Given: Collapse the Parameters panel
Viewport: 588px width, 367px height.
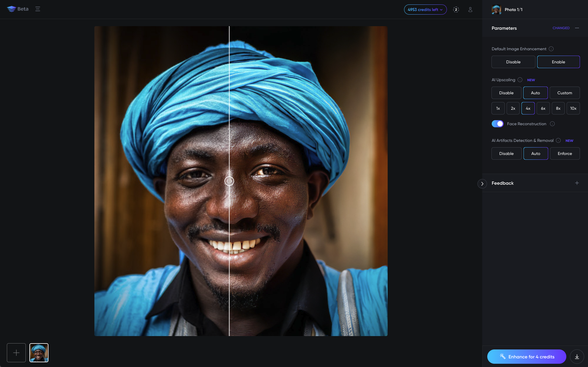Looking at the screenshot, I should 577,28.
